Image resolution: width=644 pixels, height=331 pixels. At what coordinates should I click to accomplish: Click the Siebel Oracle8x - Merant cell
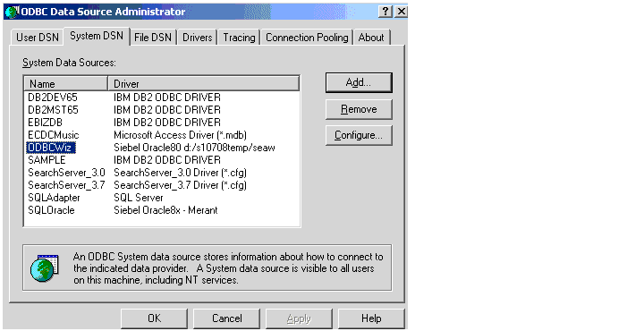[x=165, y=210]
